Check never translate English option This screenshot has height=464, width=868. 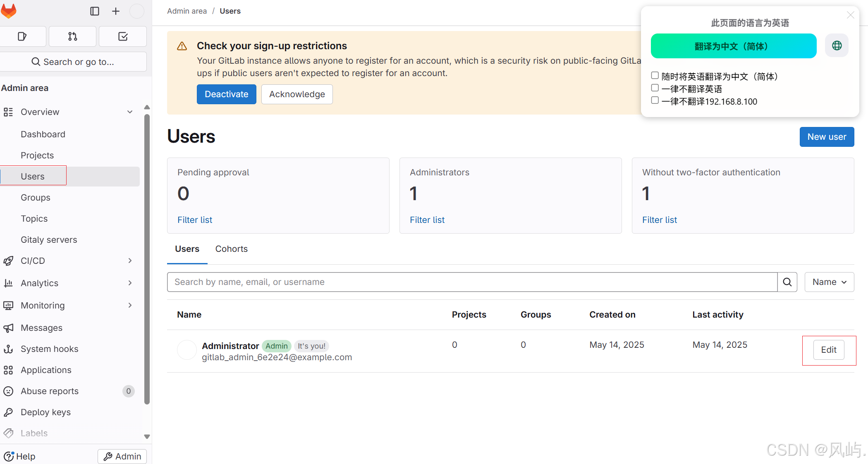point(655,88)
